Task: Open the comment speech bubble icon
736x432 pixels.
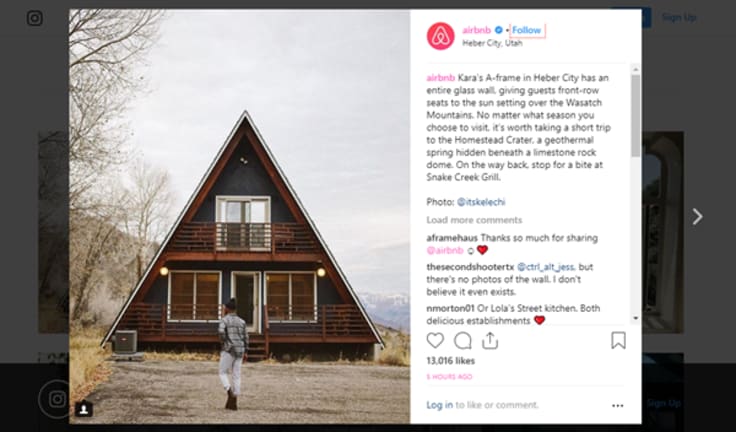Action: (x=462, y=340)
